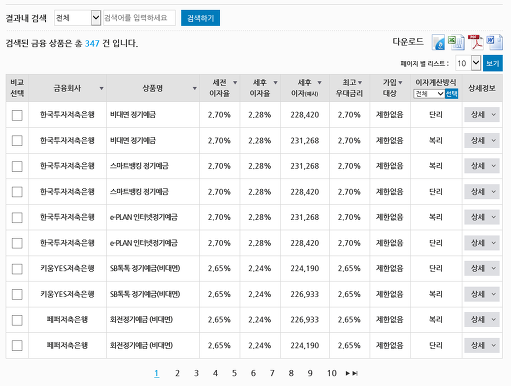Select current page 1 link

pyautogui.click(x=157, y=373)
